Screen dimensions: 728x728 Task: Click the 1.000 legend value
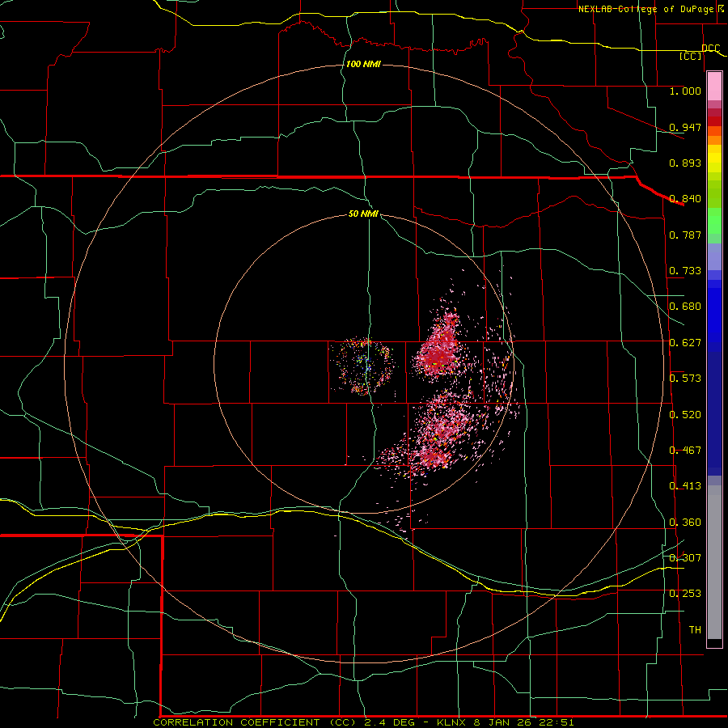pos(685,91)
